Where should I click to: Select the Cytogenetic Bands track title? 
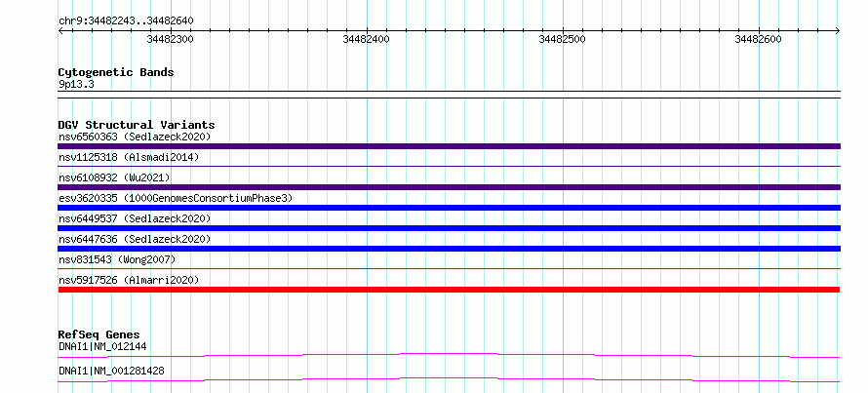coord(116,72)
